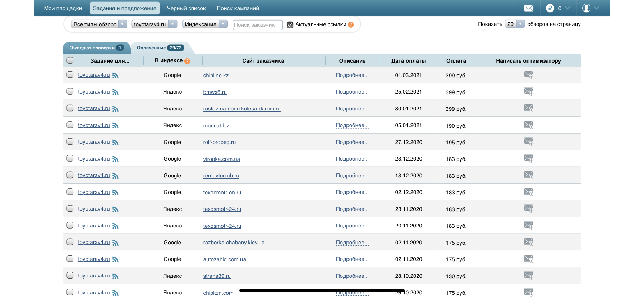Image resolution: width=644 pixels, height=298 pixels.
Task: Toggle the Актуальные ссылки checkbox
Action: click(290, 25)
